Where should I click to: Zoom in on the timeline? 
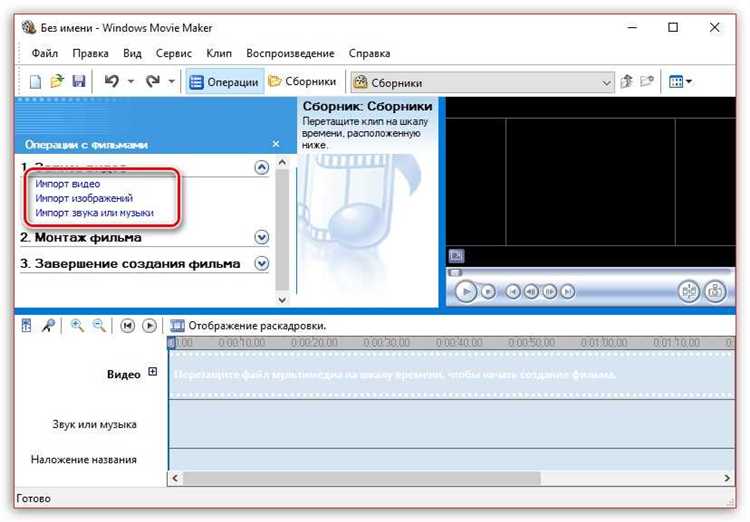(77, 326)
